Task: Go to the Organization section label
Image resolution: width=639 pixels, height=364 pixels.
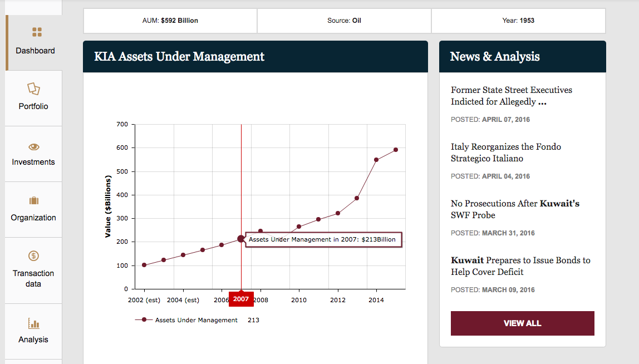Action: pyautogui.click(x=33, y=218)
